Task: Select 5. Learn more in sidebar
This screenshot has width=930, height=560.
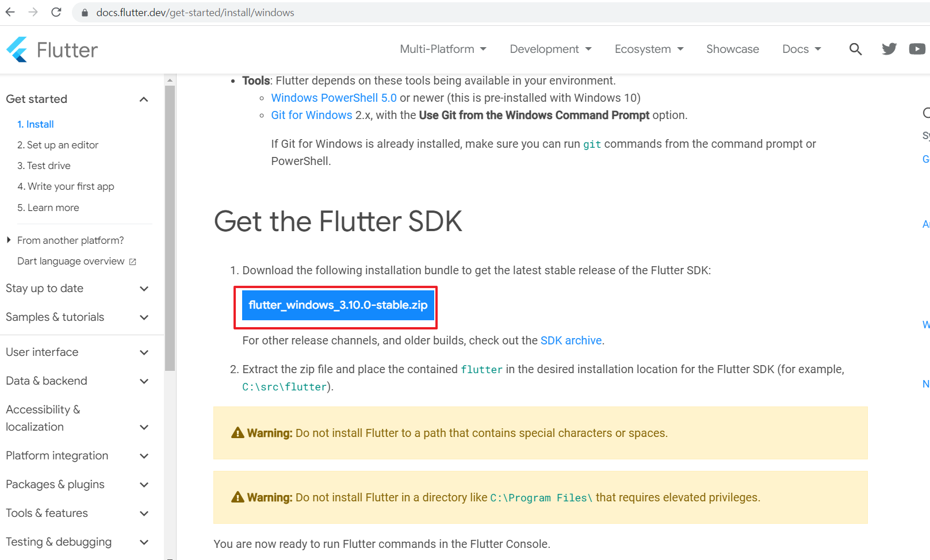Action: (x=48, y=208)
